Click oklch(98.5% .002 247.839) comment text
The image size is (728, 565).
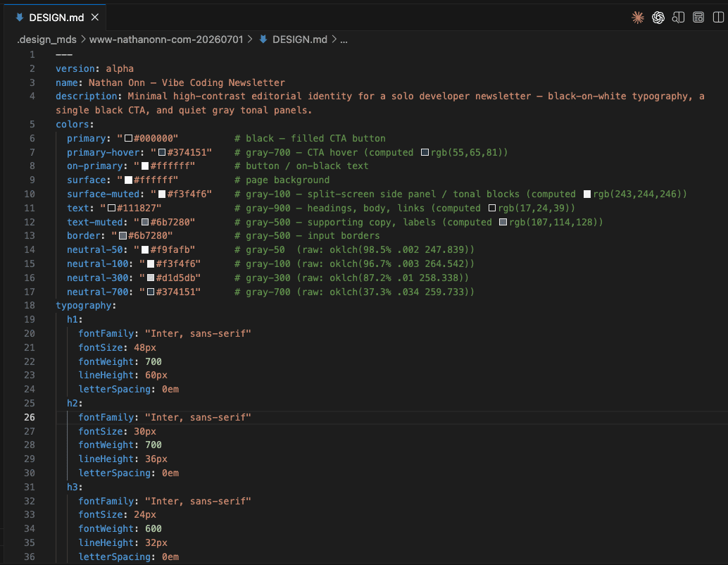tap(399, 250)
